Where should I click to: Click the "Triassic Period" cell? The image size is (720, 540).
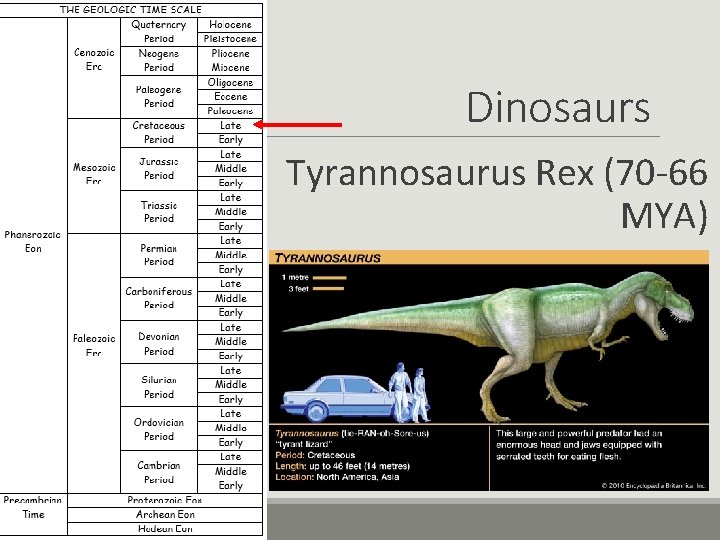pyautogui.click(x=159, y=212)
